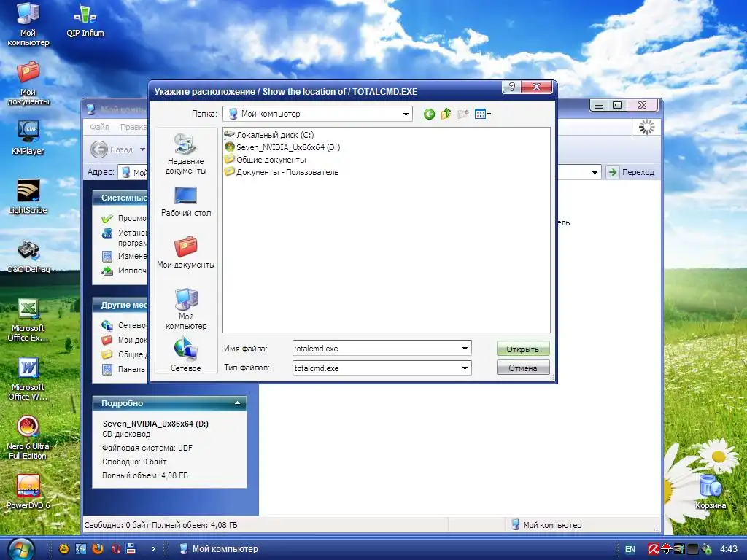
Task: Select Рабочий стол in places bar
Action: tap(185, 202)
